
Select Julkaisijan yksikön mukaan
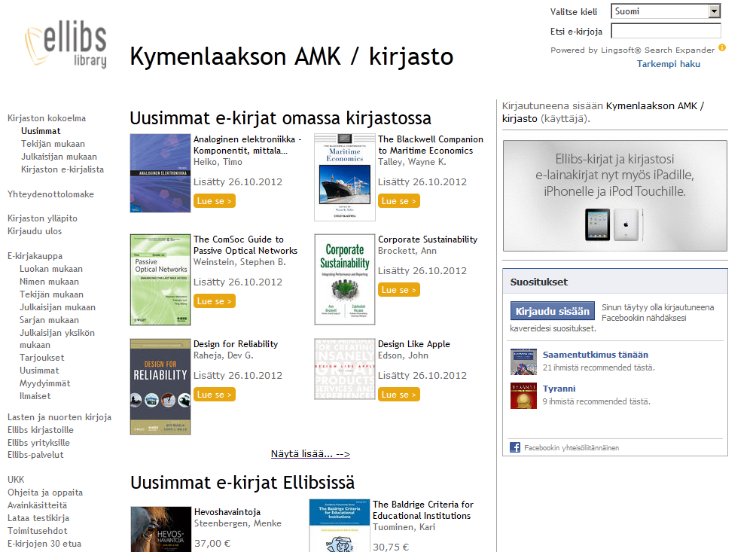pyautogui.click(x=57, y=339)
